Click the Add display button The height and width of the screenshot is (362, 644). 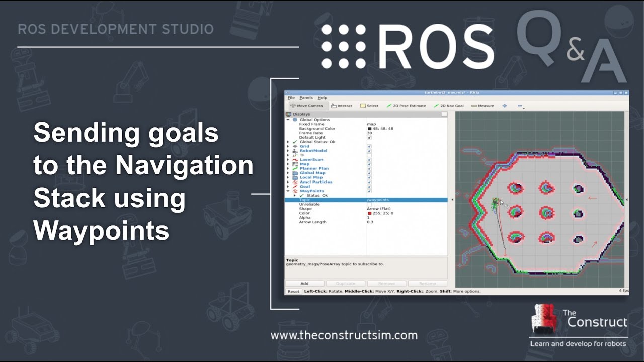point(304,284)
